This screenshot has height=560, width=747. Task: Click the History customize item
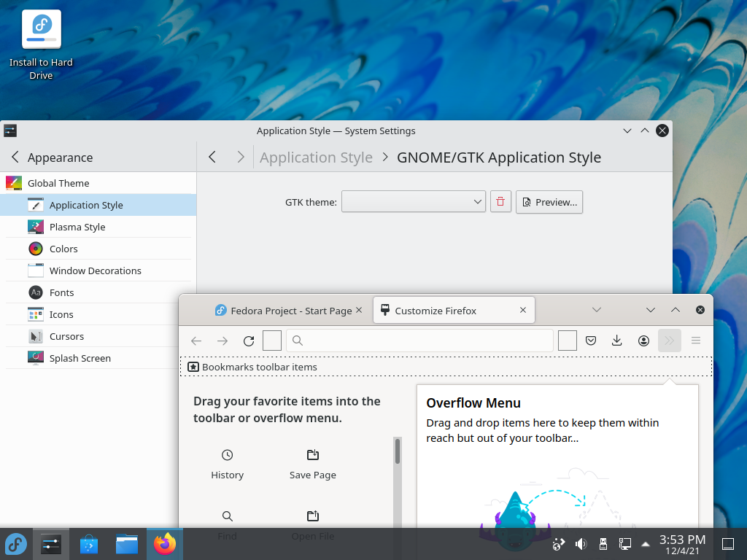point(228,464)
